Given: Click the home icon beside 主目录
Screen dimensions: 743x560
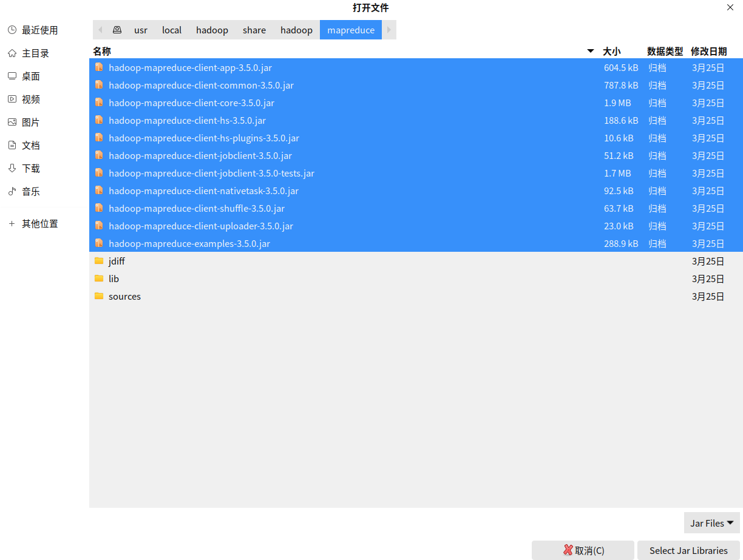Looking at the screenshot, I should [x=12, y=53].
